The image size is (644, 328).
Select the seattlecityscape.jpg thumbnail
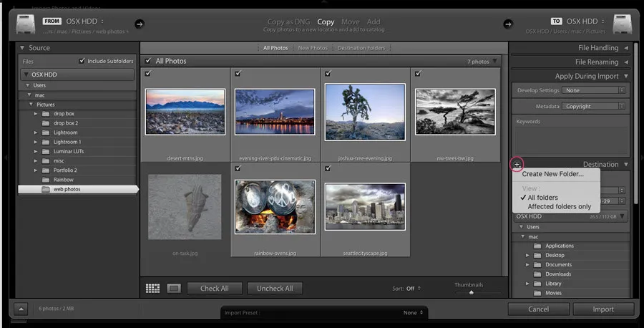coord(365,206)
